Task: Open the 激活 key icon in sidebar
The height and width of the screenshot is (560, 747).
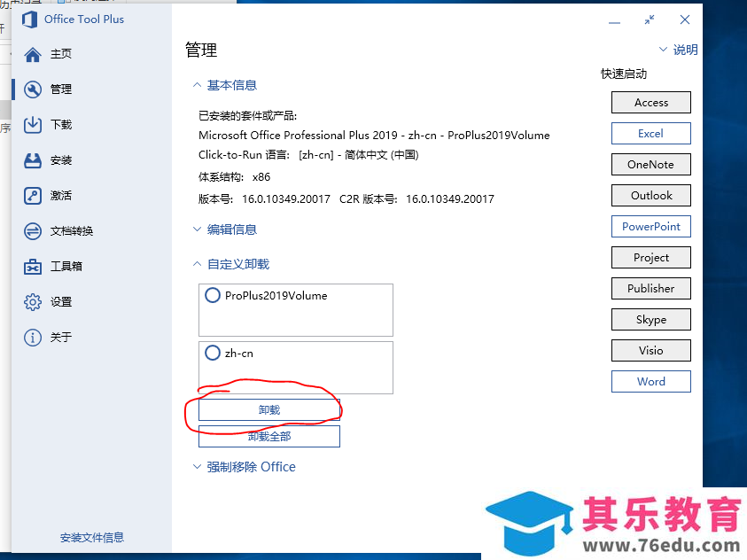Action: [x=33, y=196]
